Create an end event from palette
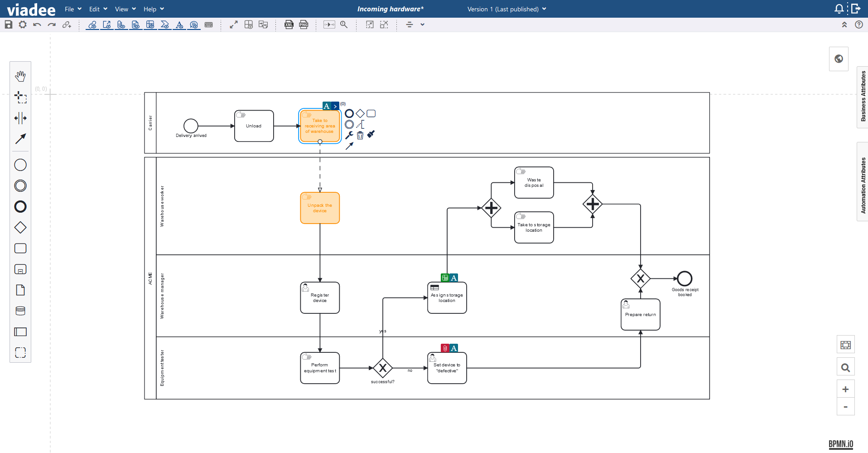 20,207
